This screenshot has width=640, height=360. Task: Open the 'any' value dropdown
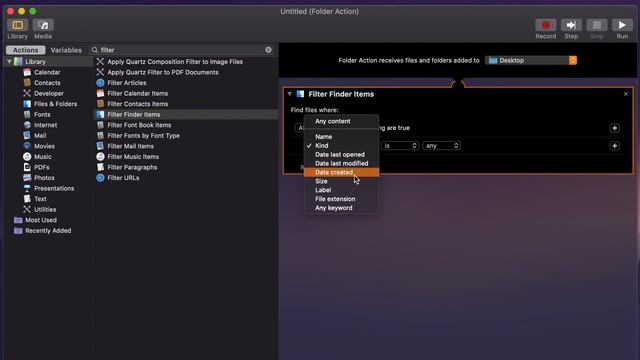442,146
